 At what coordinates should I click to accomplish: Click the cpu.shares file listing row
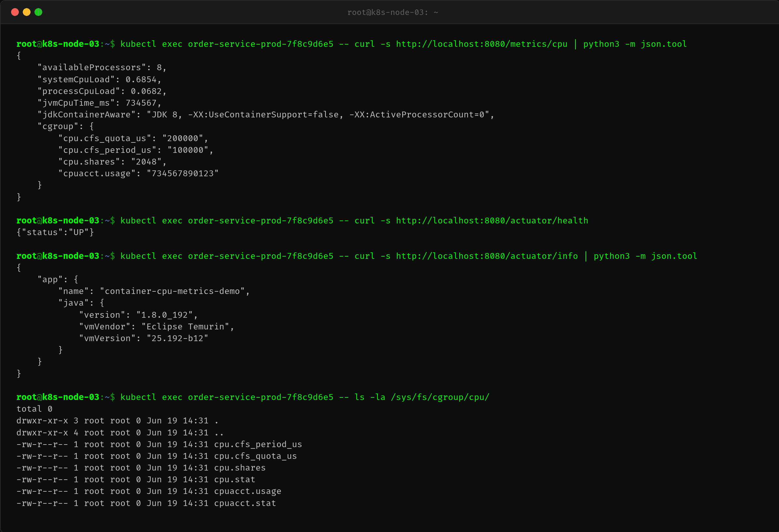(141, 468)
